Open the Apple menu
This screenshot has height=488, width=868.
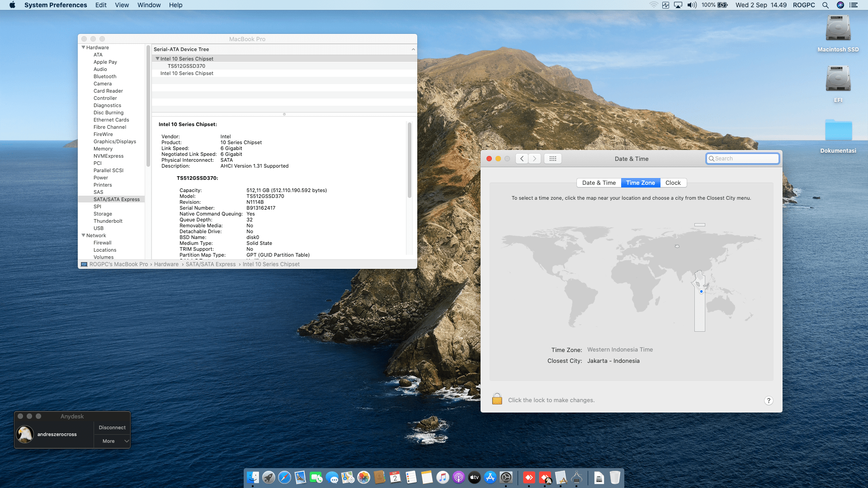coord(12,5)
